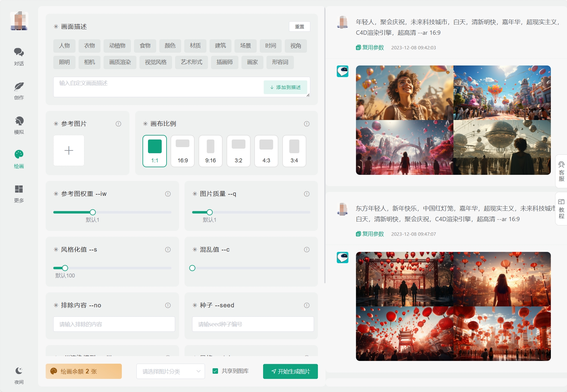The width and height of the screenshot is (567, 392).
Task: Open the 请选择图片分类 dropdown
Action: [171, 371]
